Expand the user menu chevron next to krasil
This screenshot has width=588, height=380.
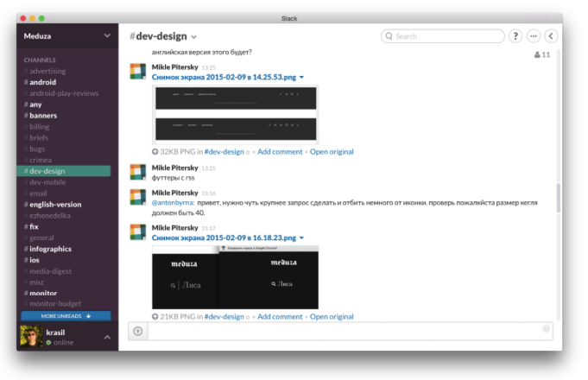pos(107,337)
